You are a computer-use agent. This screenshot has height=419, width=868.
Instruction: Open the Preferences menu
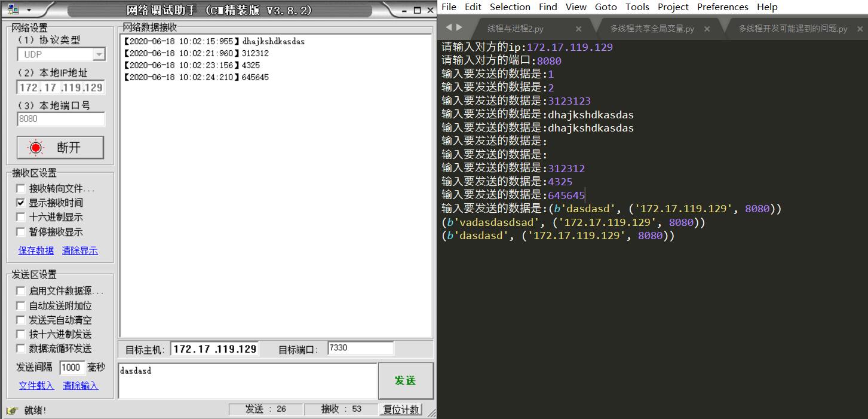pos(722,7)
